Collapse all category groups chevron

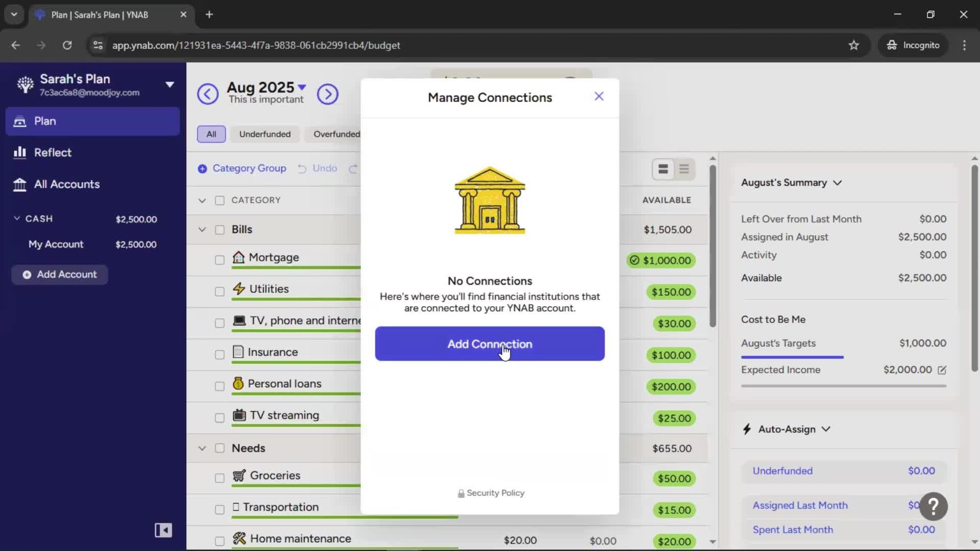[x=202, y=201]
